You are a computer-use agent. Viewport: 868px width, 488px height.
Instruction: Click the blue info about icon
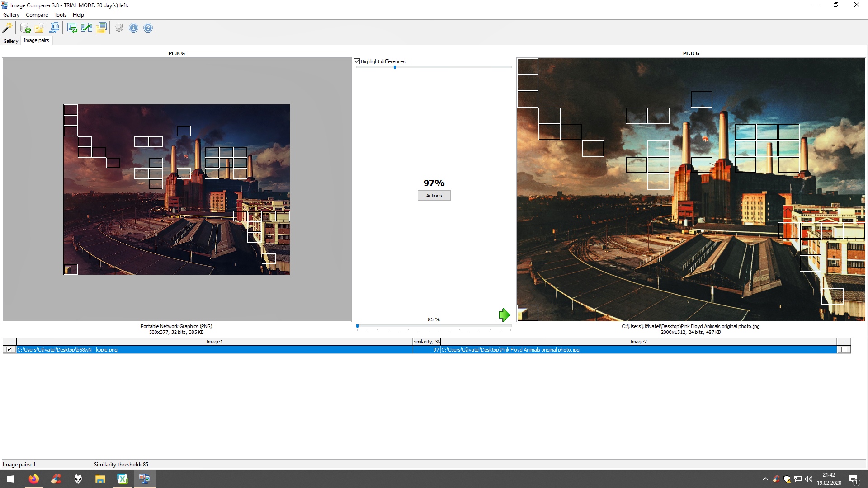133,28
